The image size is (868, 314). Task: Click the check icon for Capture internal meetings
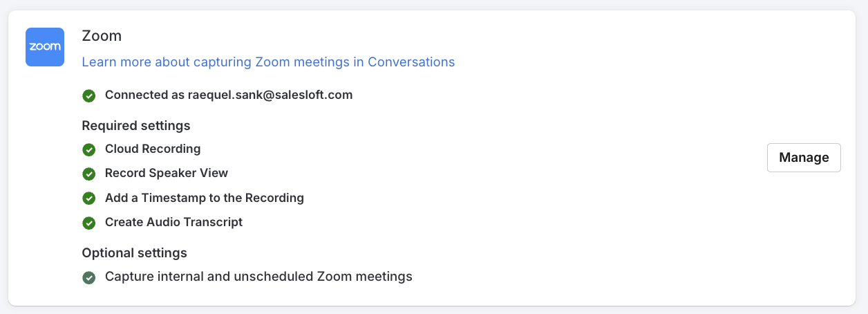[88, 277]
